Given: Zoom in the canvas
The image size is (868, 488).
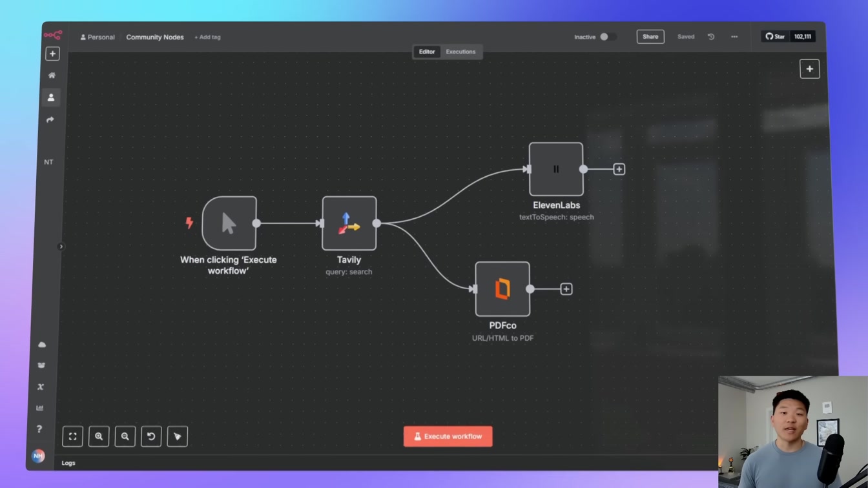Looking at the screenshot, I should click(x=99, y=436).
